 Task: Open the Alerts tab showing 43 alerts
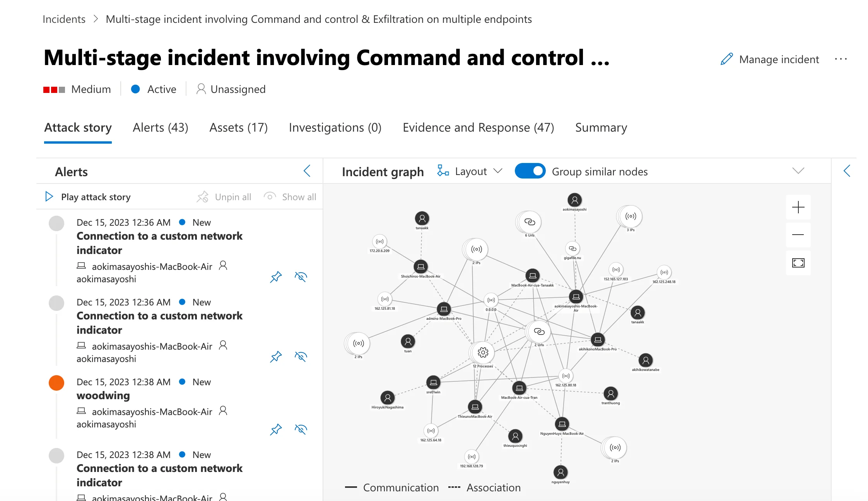(161, 127)
